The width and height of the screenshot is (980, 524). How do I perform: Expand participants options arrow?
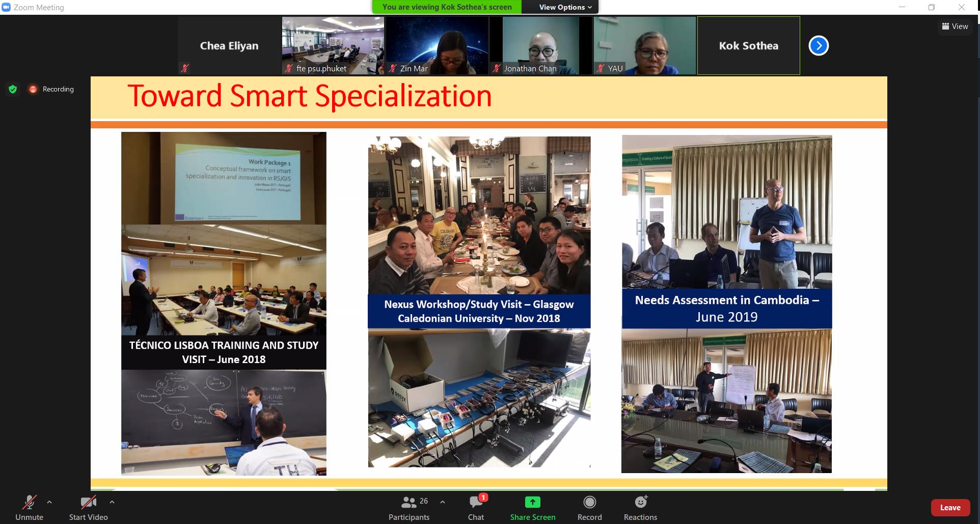click(443, 502)
